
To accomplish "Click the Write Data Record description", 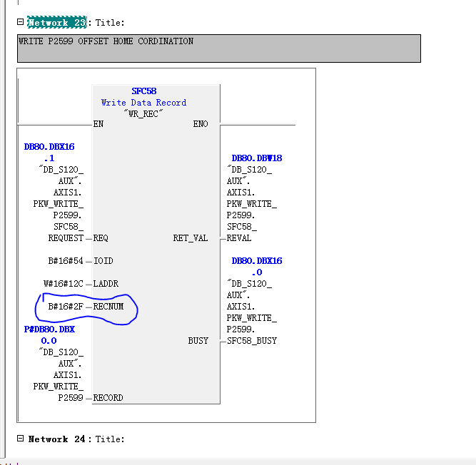I will click(x=143, y=103).
